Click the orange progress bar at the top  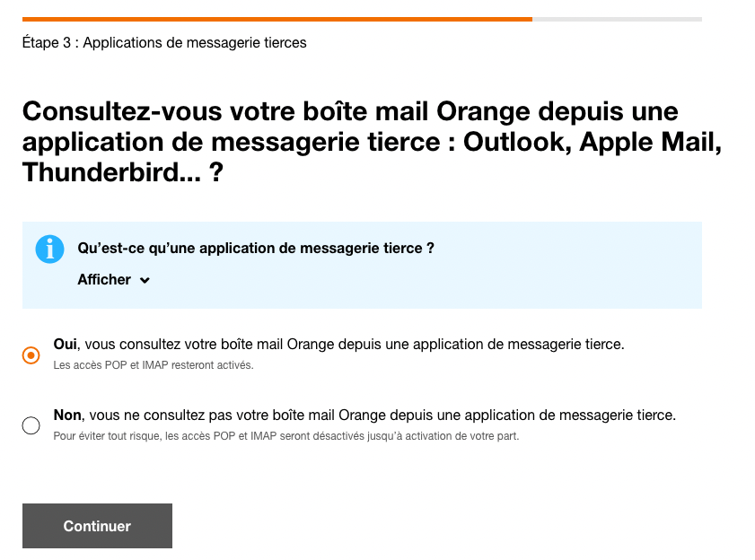tap(269, 17)
